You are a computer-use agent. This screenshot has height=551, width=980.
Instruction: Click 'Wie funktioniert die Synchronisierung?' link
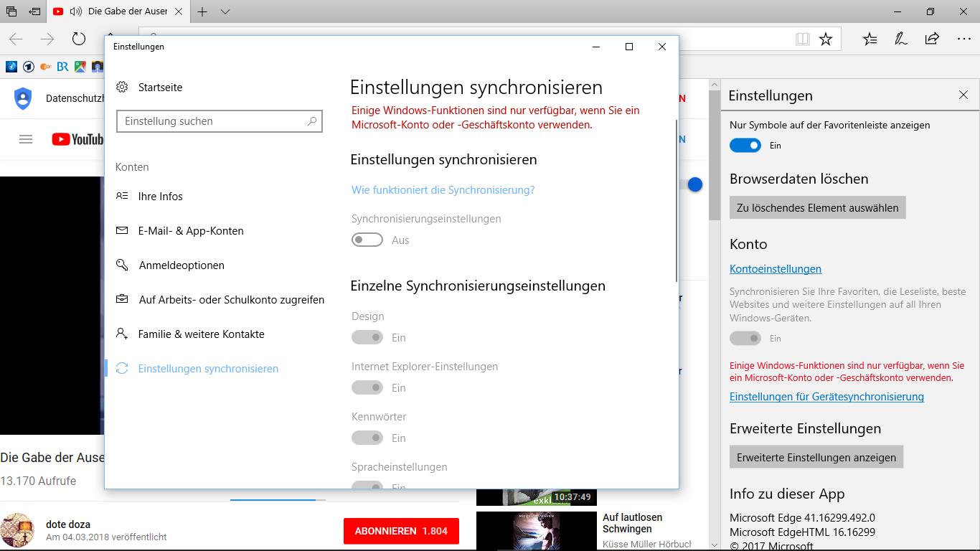click(x=443, y=190)
